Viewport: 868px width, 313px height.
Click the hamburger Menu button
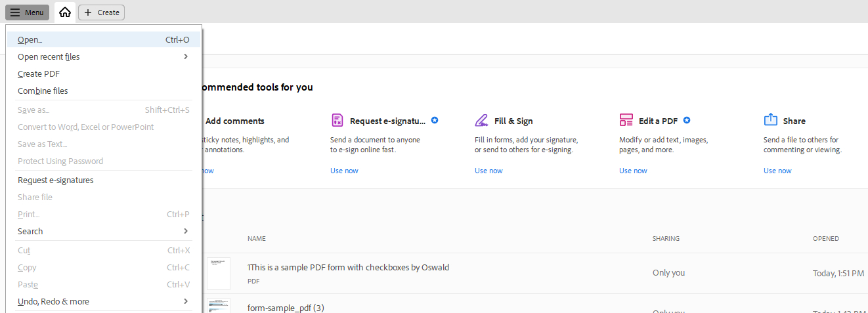(x=28, y=12)
